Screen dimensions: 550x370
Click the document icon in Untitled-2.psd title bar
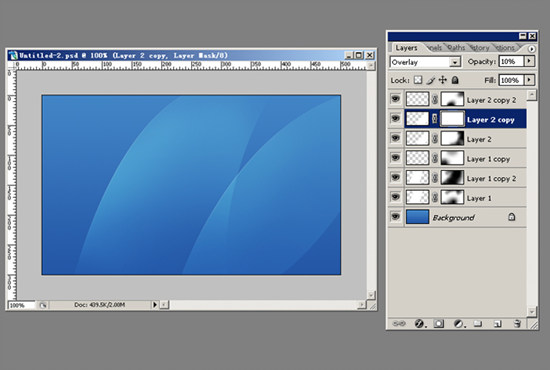[x=13, y=55]
